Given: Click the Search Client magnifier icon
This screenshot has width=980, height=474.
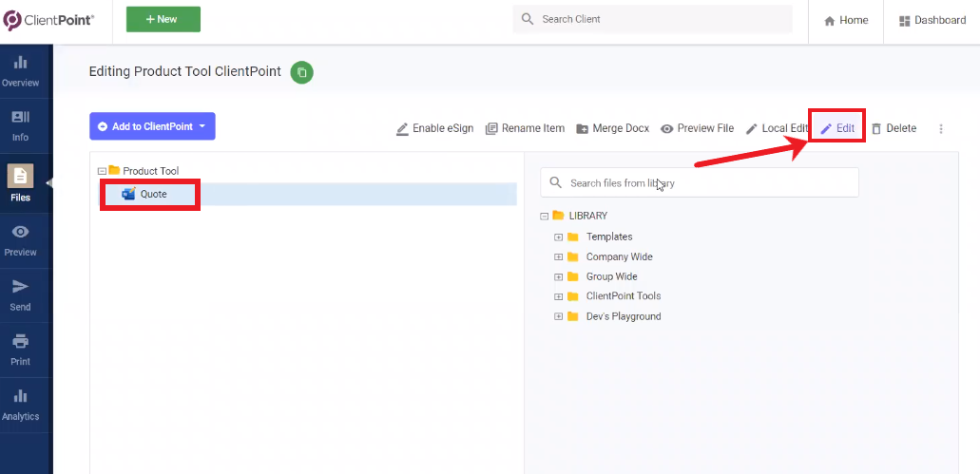Looking at the screenshot, I should [x=528, y=19].
